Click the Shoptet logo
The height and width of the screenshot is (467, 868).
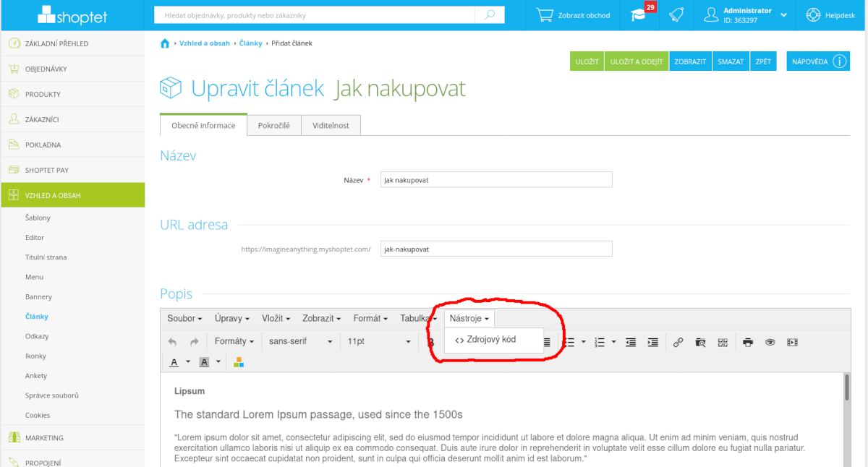click(x=72, y=14)
